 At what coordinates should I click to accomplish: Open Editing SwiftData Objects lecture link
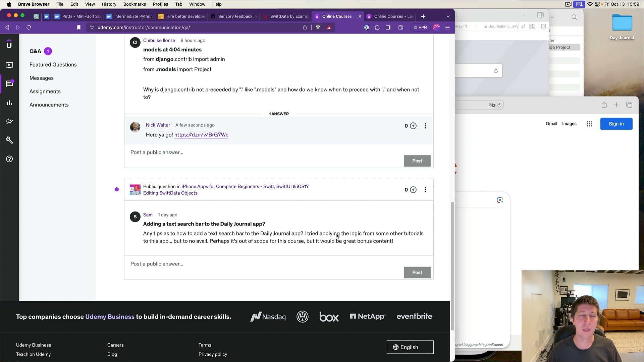pos(170,193)
